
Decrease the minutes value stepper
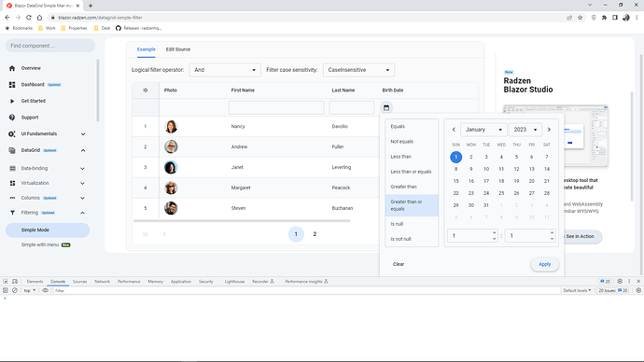pyautogui.click(x=552, y=239)
